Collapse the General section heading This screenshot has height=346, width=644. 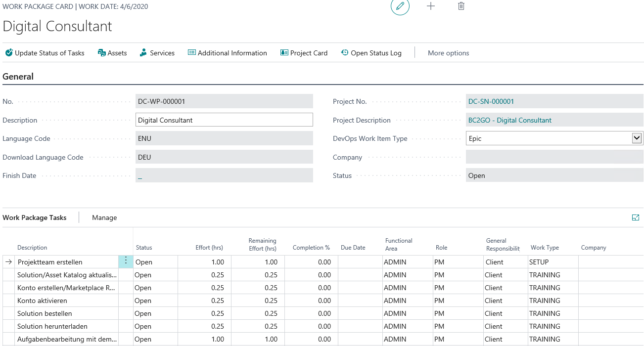pyautogui.click(x=18, y=77)
